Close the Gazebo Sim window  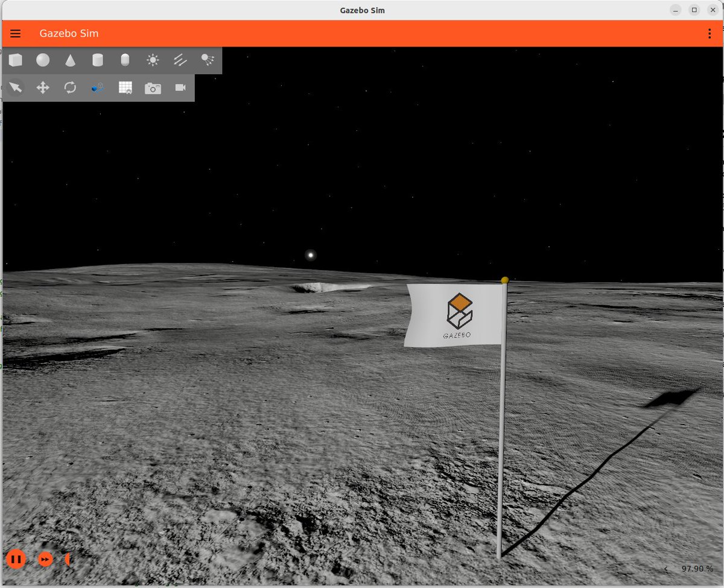(x=713, y=10)
